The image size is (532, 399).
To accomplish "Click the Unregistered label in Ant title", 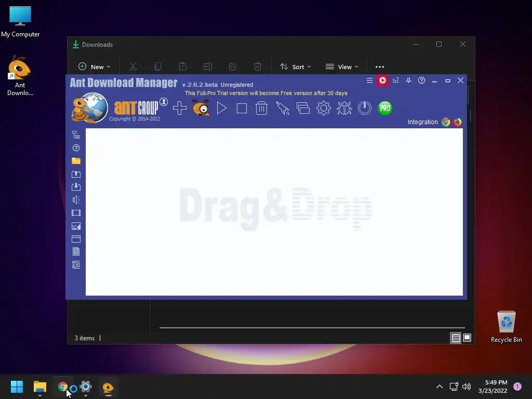I will click(236, 85).
